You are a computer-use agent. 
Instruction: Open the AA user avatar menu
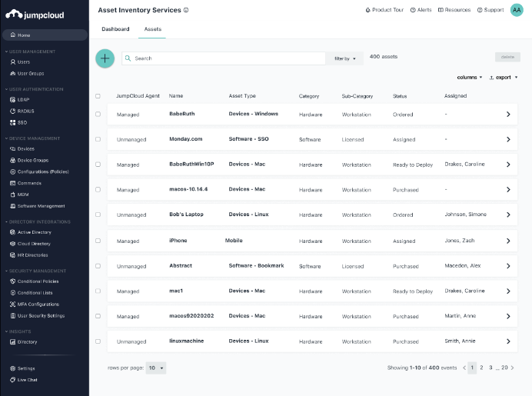point(517,10)
